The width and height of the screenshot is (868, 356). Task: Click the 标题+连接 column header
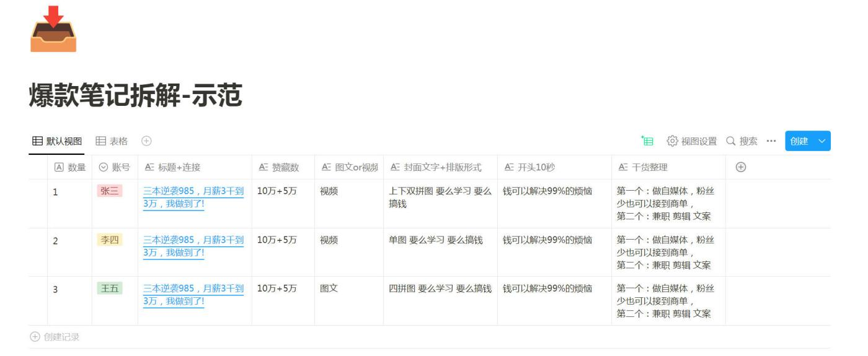pos(195,167)
